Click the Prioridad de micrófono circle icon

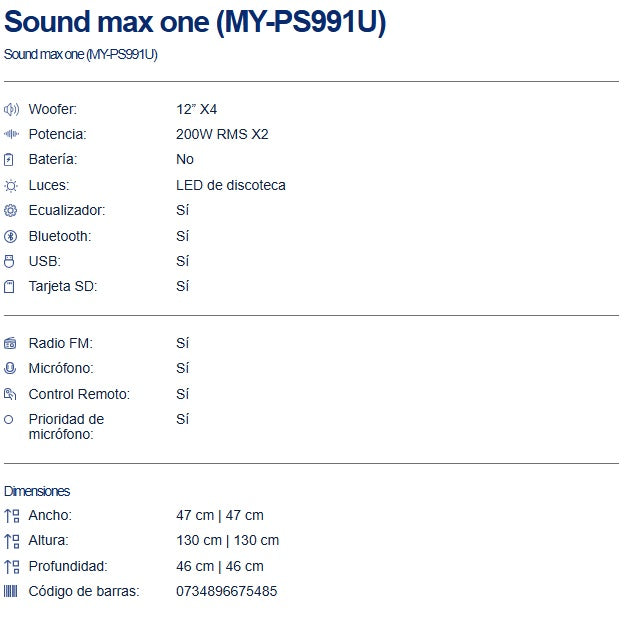pos(8,420)
